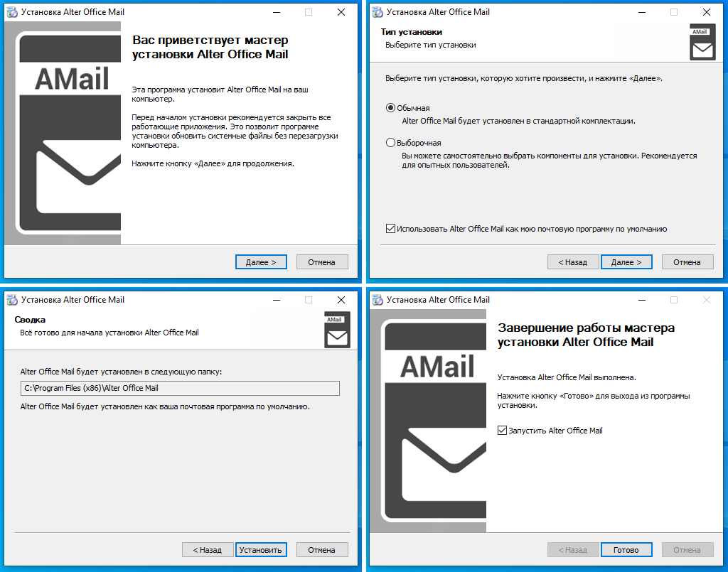
Task: Click Далее in the Тип установки window
Action: [626, 262]
